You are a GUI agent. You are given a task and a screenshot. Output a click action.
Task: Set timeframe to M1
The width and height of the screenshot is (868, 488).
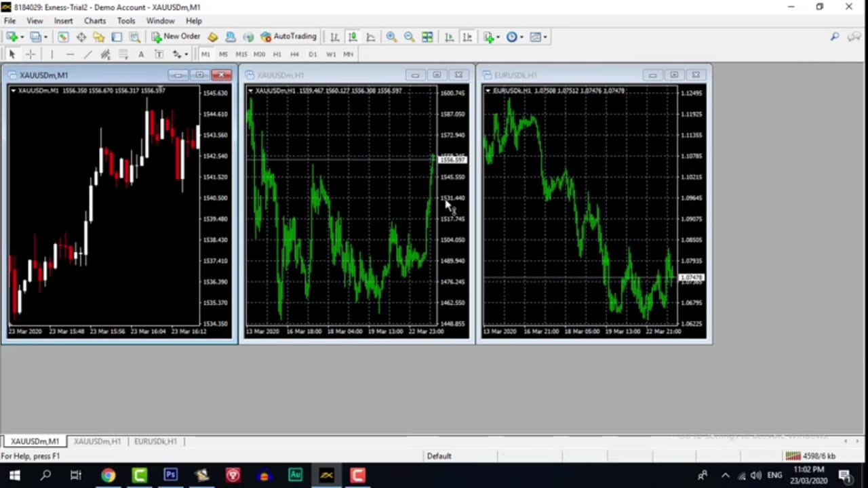point(205,54)
